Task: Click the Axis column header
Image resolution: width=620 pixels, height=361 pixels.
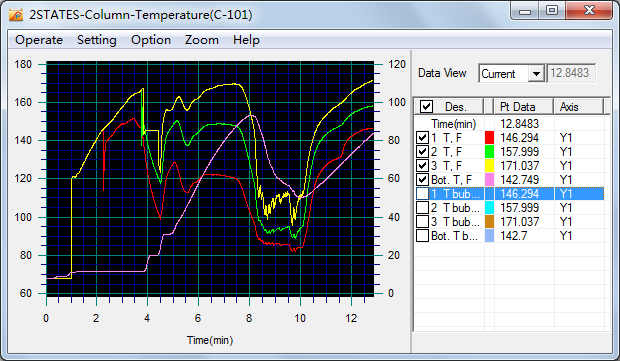Action: 578,106
